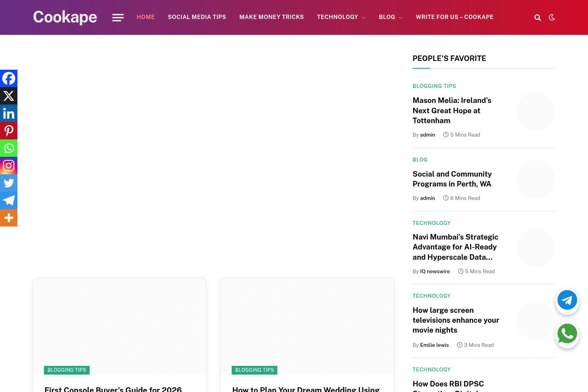Image resolution: width=588 pixels, height=392 pixels.
Task: Click the Cookape site logo
Action: click(x=65, y=17)
